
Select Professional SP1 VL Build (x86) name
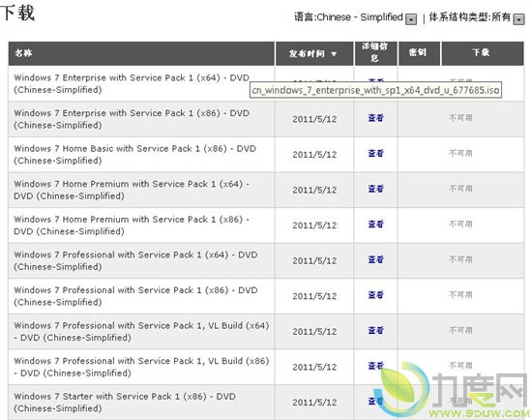tap(141, 367)
